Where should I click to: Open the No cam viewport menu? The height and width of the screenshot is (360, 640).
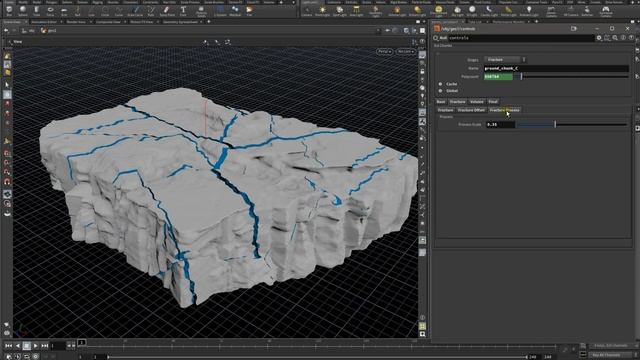click(x=405, y=51)
